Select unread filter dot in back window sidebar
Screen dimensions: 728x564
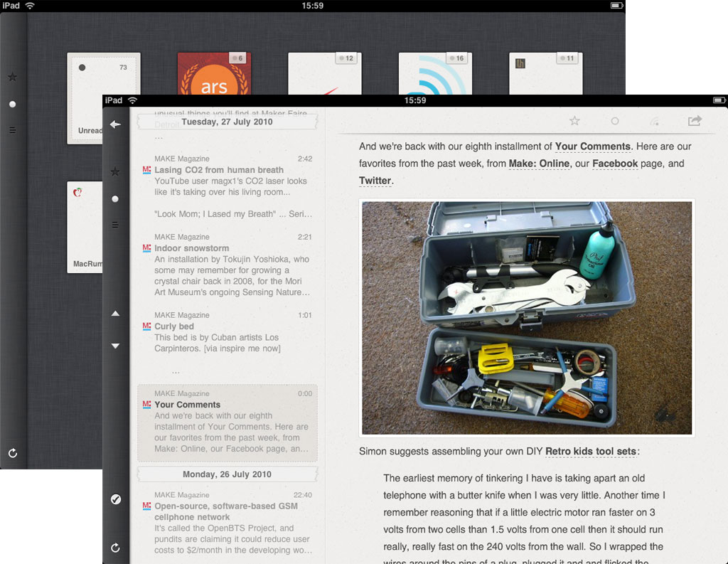pyautogui.click(x=13, y=104)
